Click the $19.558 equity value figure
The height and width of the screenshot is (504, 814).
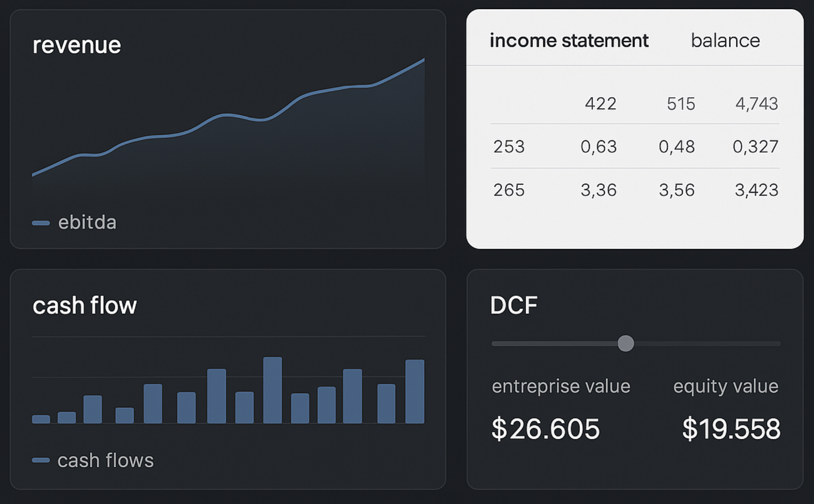(731, 428)
